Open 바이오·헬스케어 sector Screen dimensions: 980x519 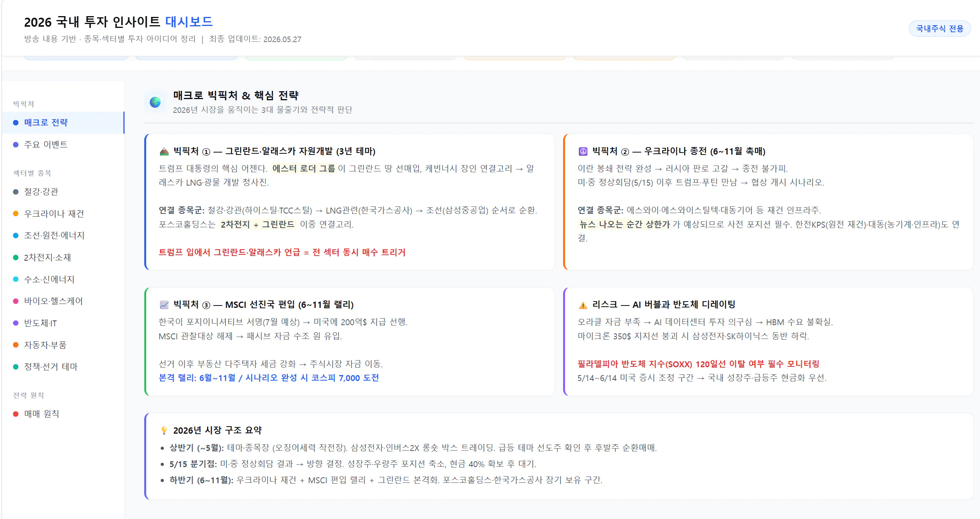[x=63, y=301]
